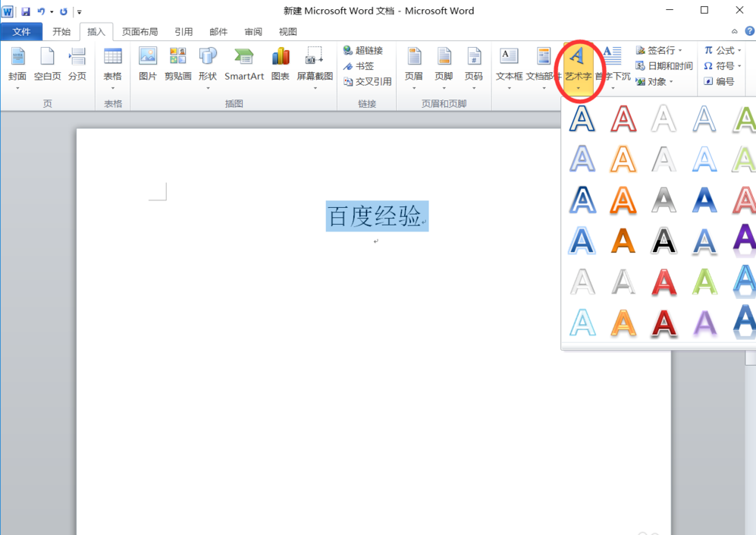Insert date and time (日期和时间)
This screenshot has width=756, height=535.
tap(664, 66)
